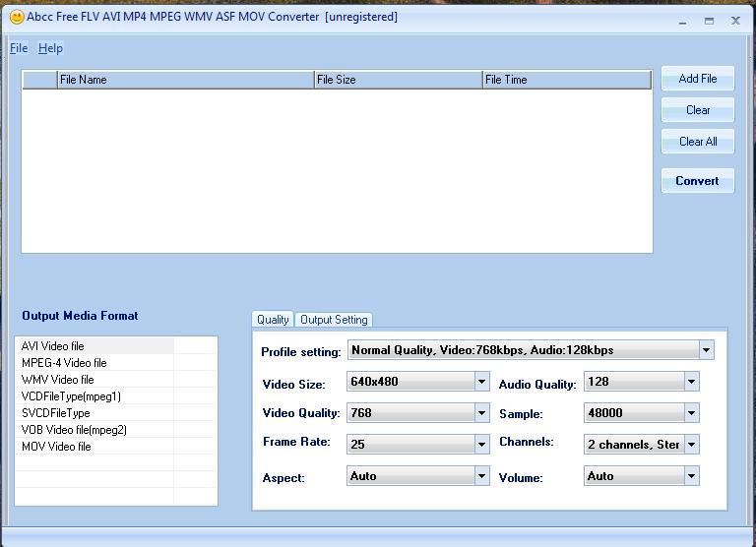The height and width of the screenshot is (547, 756).
Task: Select MOV Video file format
Action: (94, 447)
